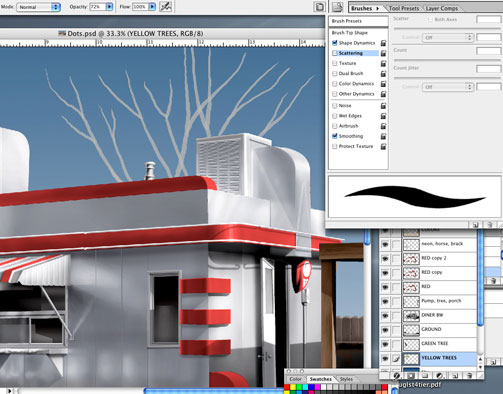Add a layer mask in the Layers panel
503x394 pixels.
(411, 376)
